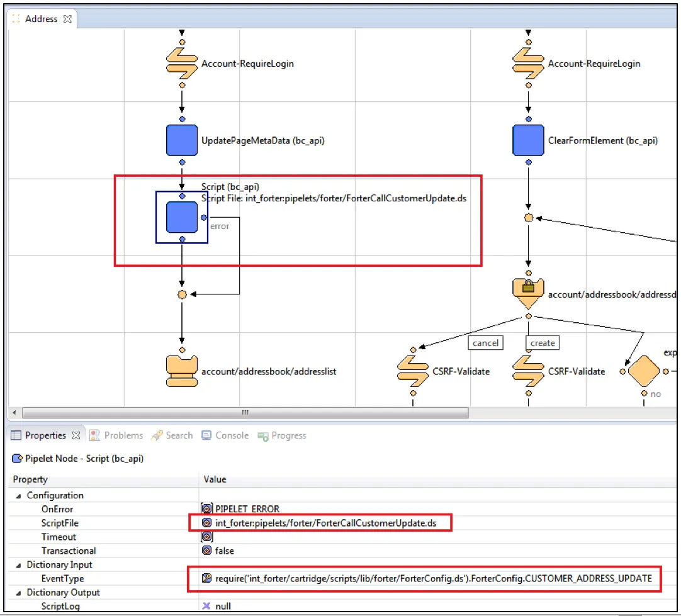Select left Account-RequireLogin call node icon
The width and height of the screenshot is (681, 616).
[x=181, y=64]
